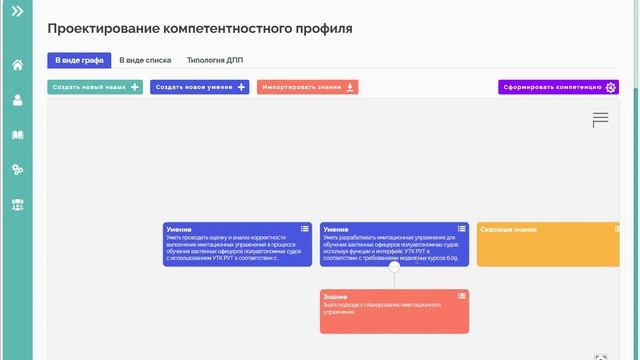Expand the sidebar with double chevron icon
The height and width of the screenshot is (360, 640).
click(x=17, y=11)
